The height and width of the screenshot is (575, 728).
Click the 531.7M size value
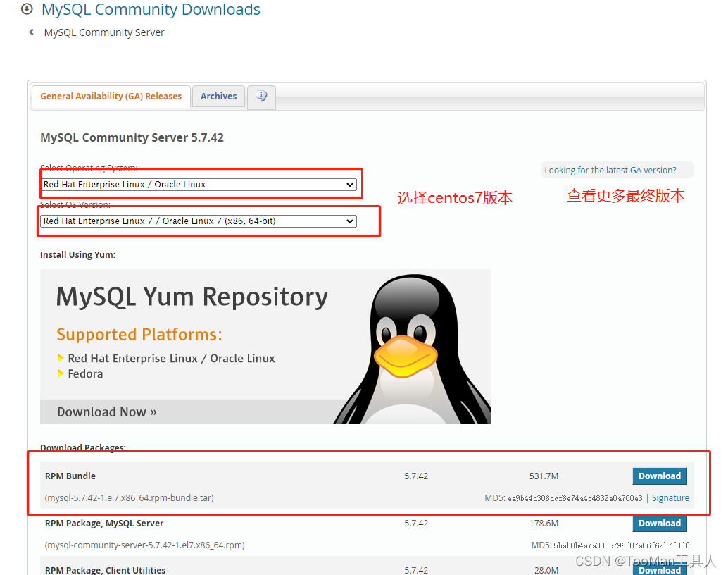point(544,476)
